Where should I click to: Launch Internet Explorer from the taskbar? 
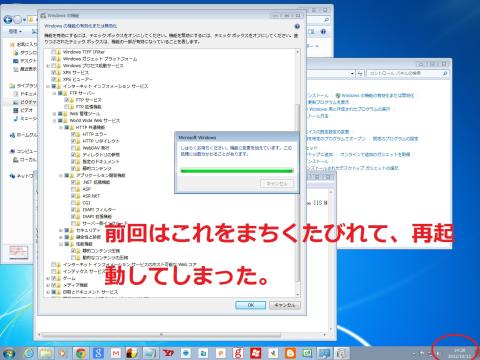(29, 353)
